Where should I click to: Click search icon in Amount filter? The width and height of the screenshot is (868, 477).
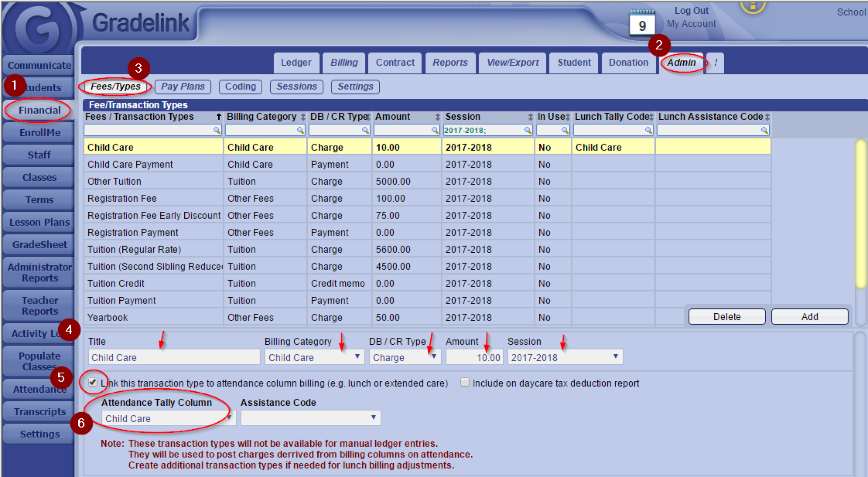coord(435,130)
